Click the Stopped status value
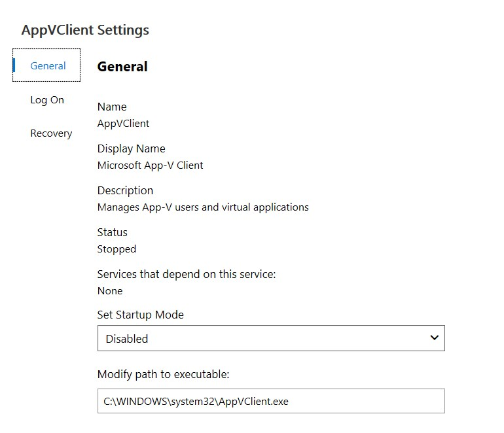Screen dimensions: 504x433 click(117, 249)
